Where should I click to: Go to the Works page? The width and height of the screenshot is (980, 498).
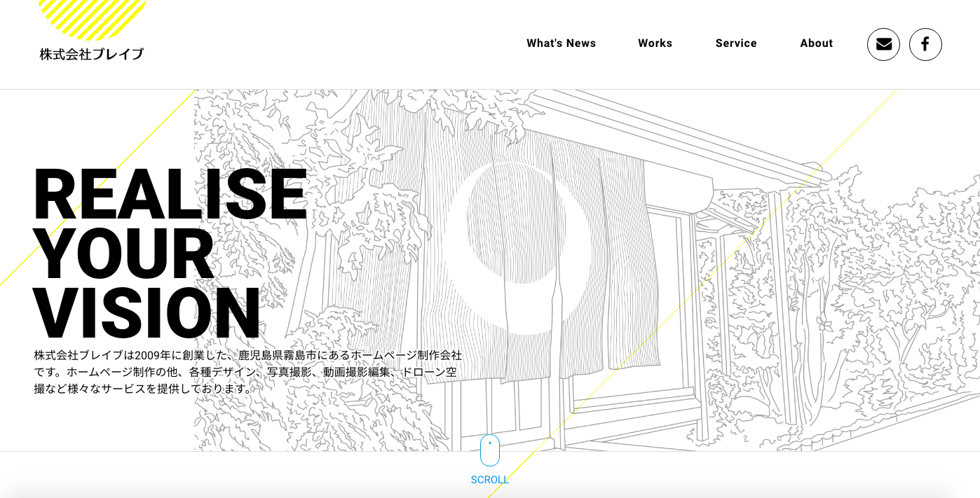(655, 43)
